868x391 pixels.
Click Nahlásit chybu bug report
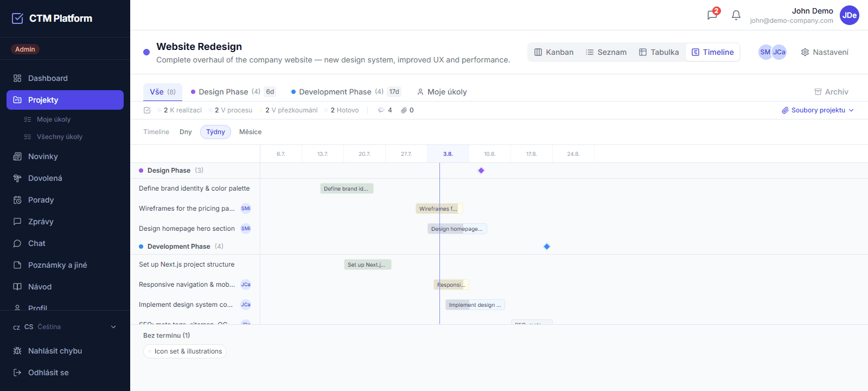pyautogui.click(x=65, y=351)
